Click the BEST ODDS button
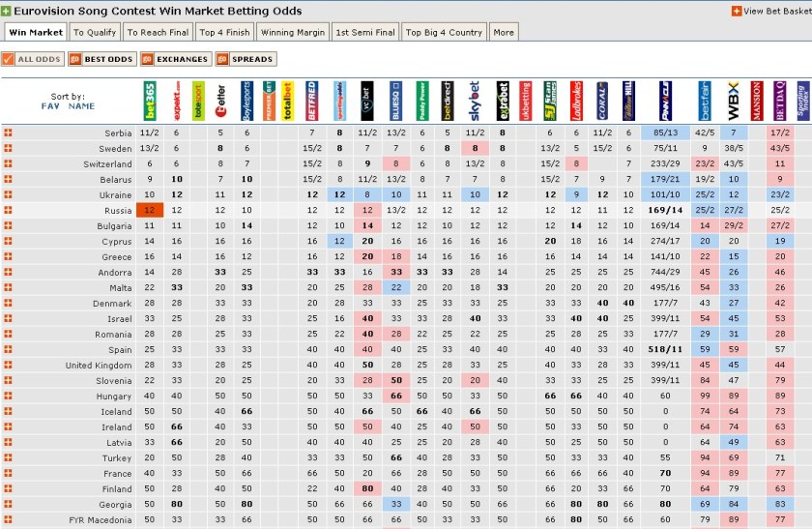 tap(102, 59)
